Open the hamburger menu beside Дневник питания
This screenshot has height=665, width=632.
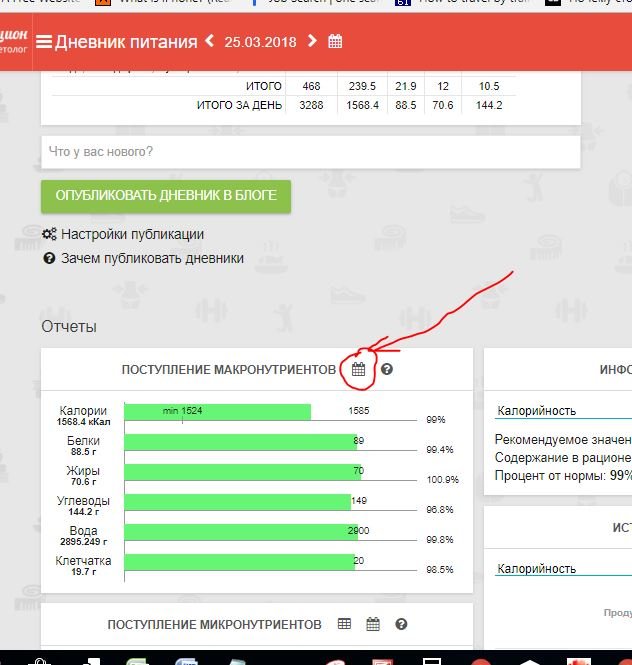[x=44, y=42]
